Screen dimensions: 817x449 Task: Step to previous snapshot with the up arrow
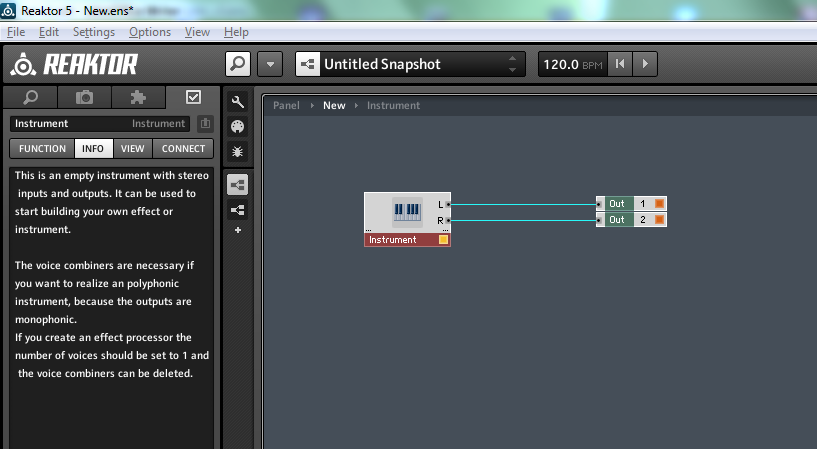coord(512,58)
